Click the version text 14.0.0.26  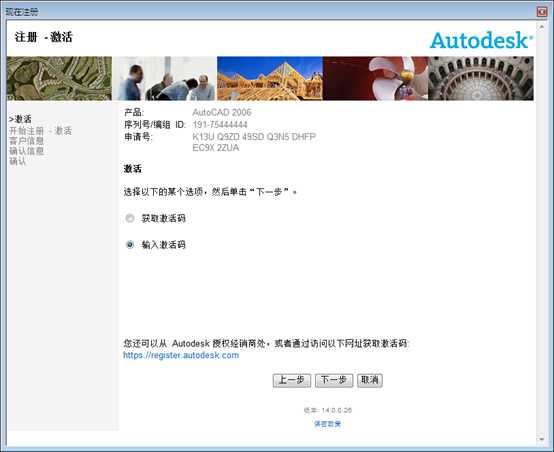pos(336,410)
